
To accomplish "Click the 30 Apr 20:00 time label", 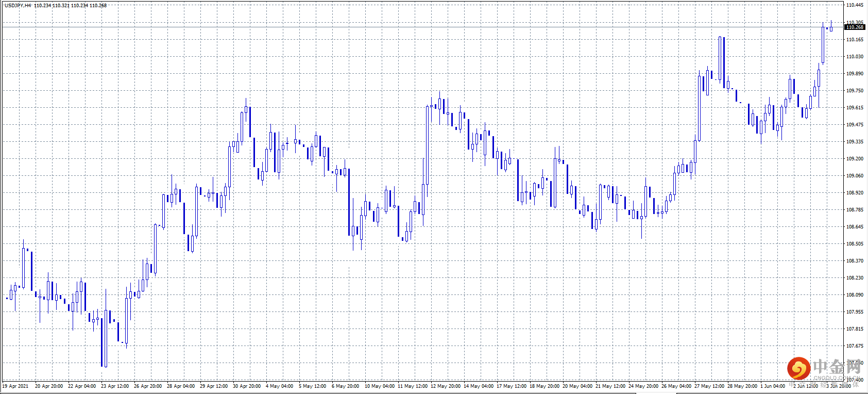I will coord(247,386).
